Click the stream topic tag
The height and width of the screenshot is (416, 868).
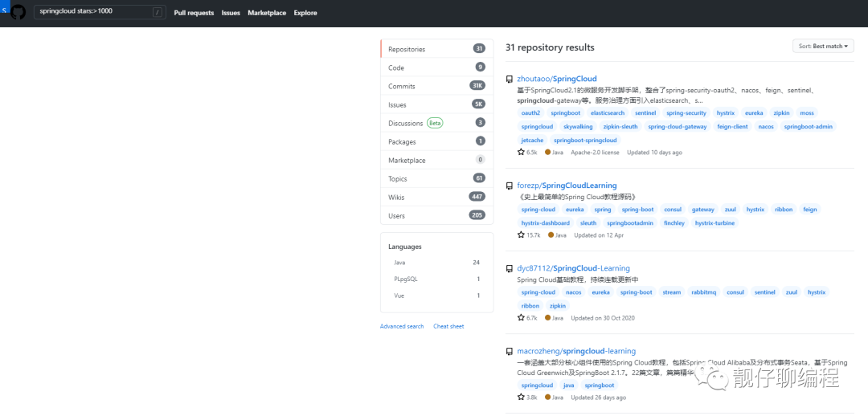(x=671, y=292)
